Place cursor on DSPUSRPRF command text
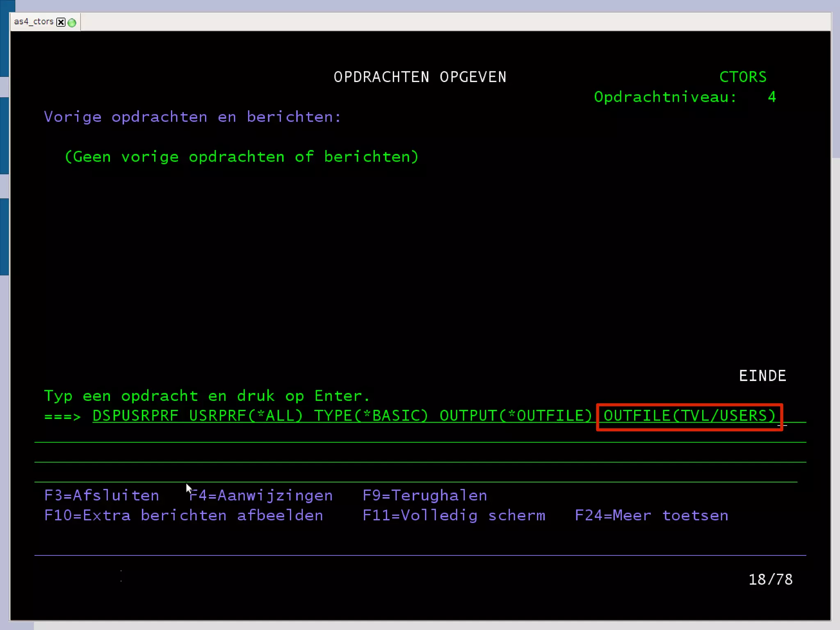This screenshot has width=840, height=630. (x=135, y=416)
